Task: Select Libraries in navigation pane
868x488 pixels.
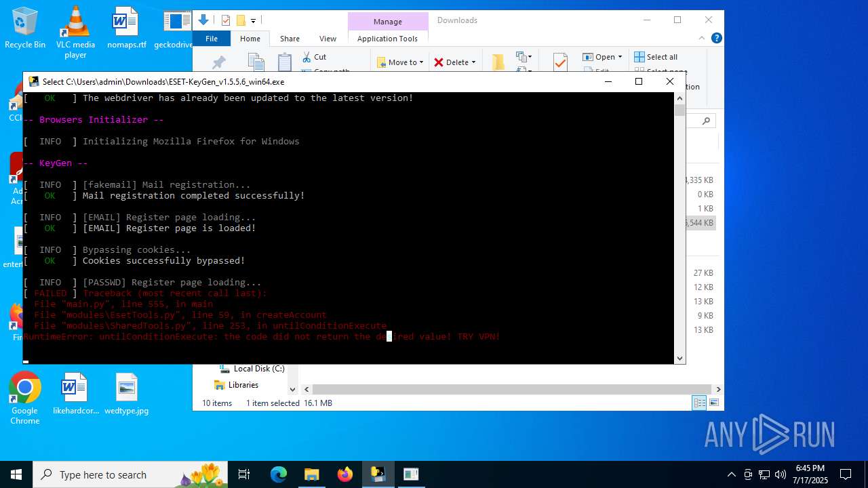Action: [x=237, y=385]
